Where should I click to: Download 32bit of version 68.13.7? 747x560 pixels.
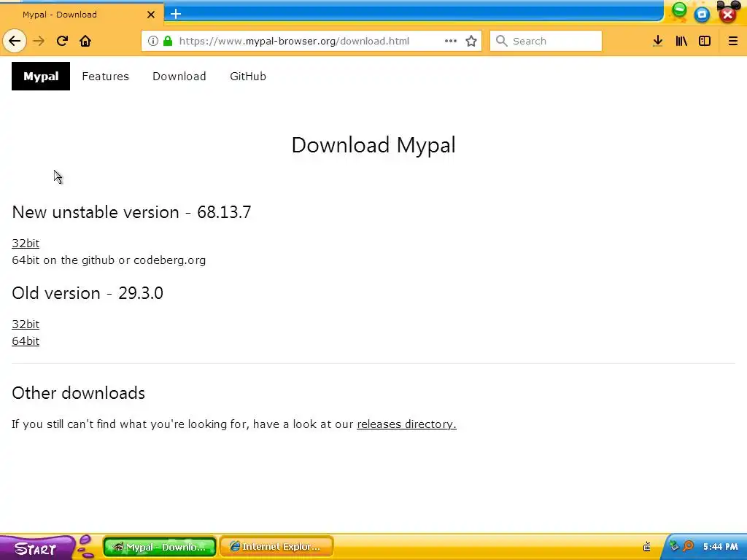point(26,244)
